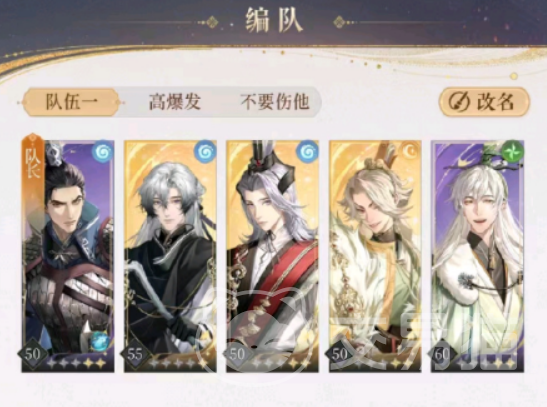The image size is (547, 407).
Task: Pick the blond character in white fur
Action: point(375,256)
